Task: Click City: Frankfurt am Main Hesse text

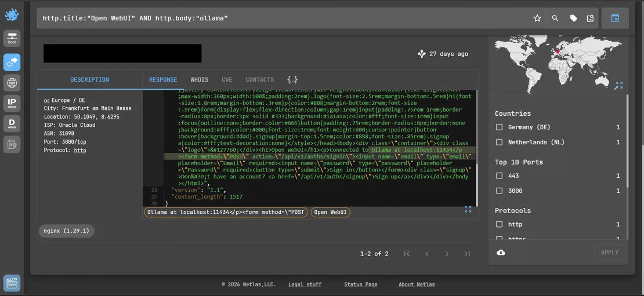Action: (x=88, y=108)
